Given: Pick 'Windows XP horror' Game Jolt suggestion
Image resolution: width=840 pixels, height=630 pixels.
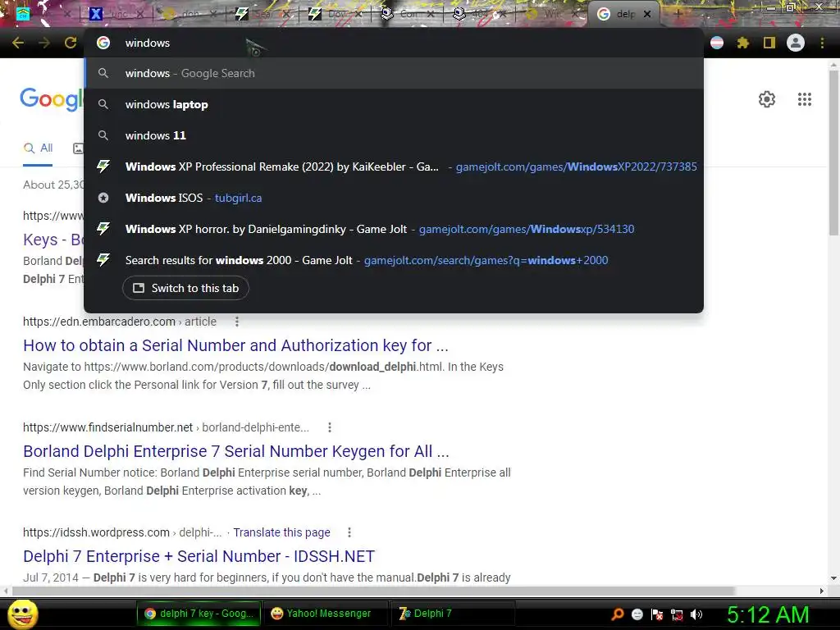Looking at the screenshot, I should tap(394, 229).
